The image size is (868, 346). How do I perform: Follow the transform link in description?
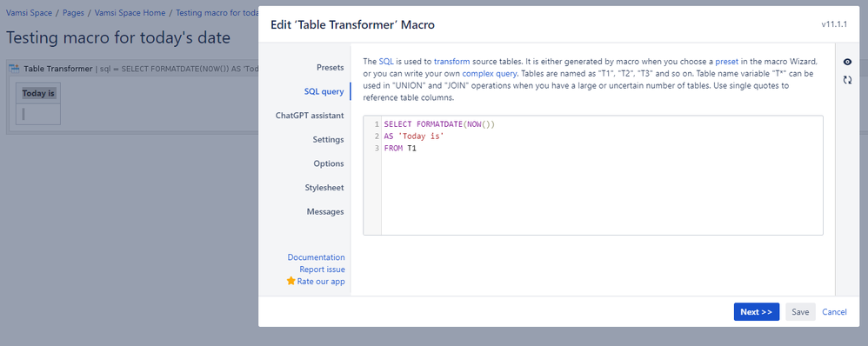[452, 61]
